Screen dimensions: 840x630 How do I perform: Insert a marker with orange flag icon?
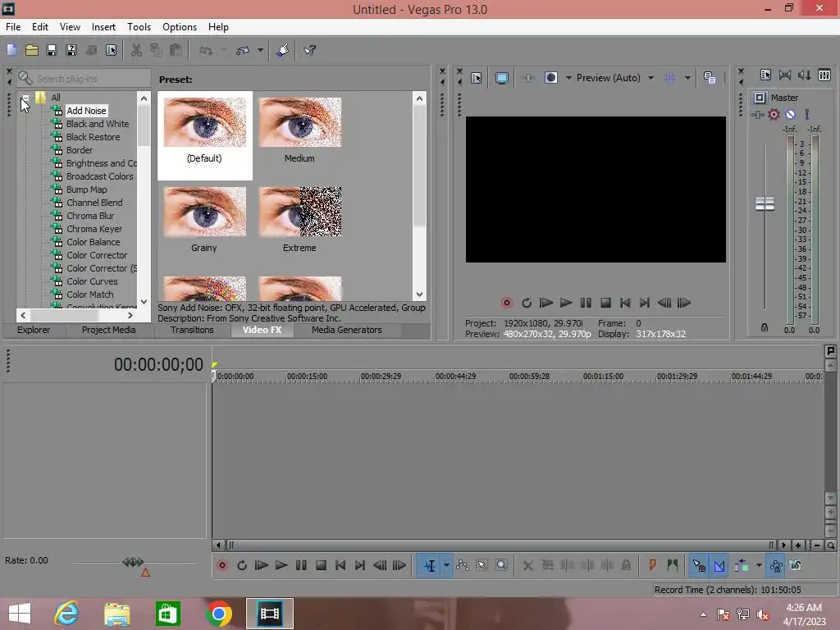point(652,565)
